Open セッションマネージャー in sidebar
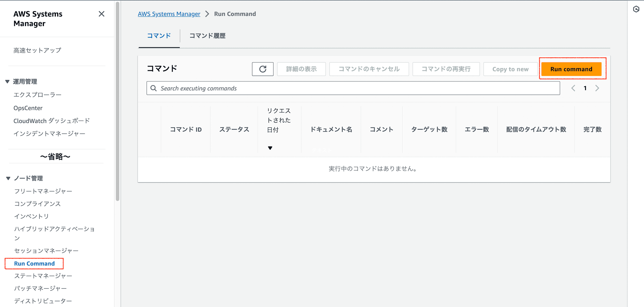This screenshot has width=644, height=307. 46,250
